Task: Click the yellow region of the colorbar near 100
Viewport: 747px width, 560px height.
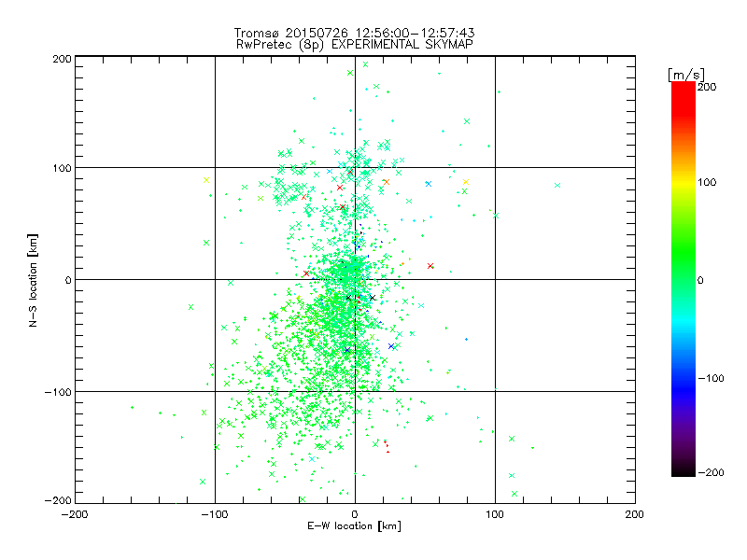Action: coord(684,183)
